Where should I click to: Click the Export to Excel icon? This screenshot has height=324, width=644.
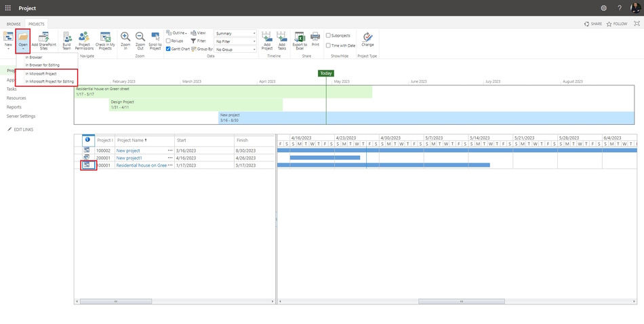click(300, 36)
